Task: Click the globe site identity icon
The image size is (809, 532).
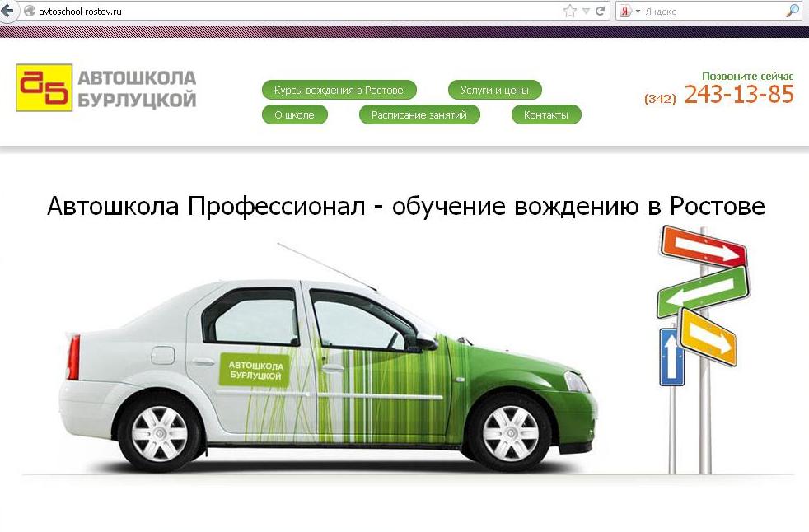Action: tap(30, 11)
